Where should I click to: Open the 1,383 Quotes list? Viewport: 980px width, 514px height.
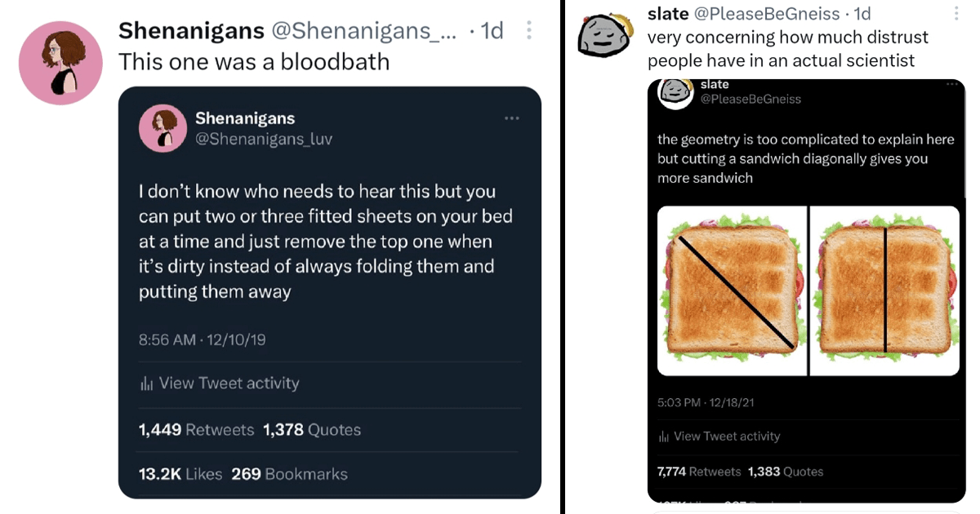[786, 472]
